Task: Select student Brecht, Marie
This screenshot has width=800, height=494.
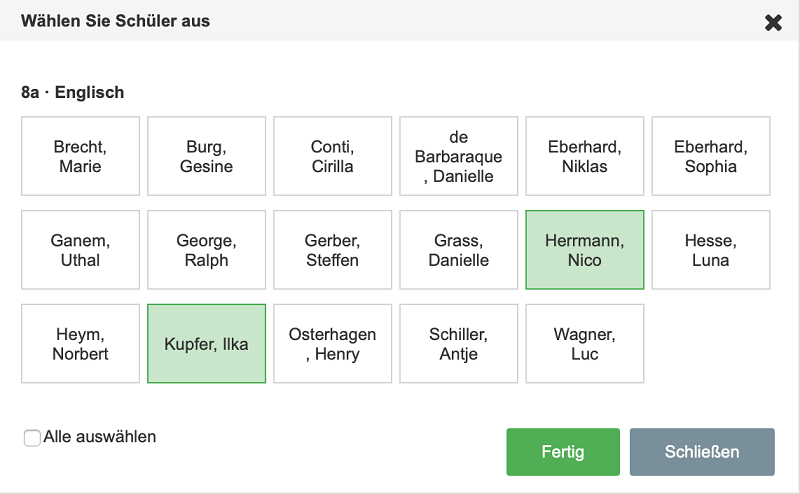Action: (80, 156)
